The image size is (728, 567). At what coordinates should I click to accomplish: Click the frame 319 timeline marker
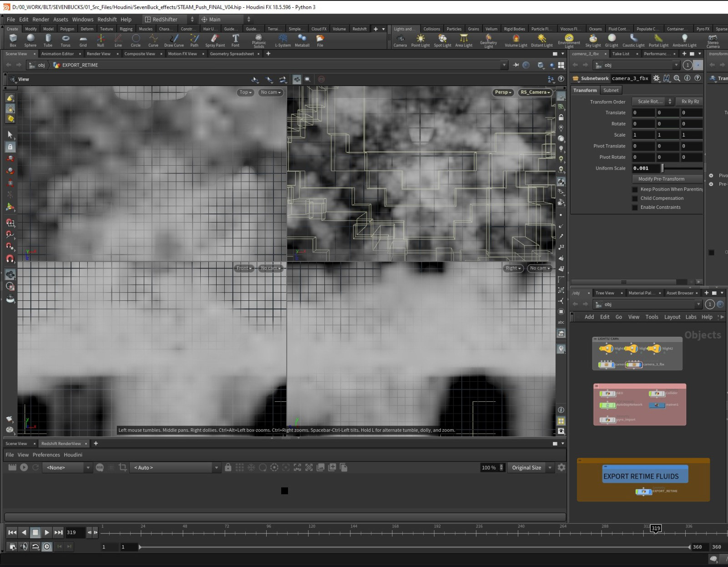click(x=655, y=528)
